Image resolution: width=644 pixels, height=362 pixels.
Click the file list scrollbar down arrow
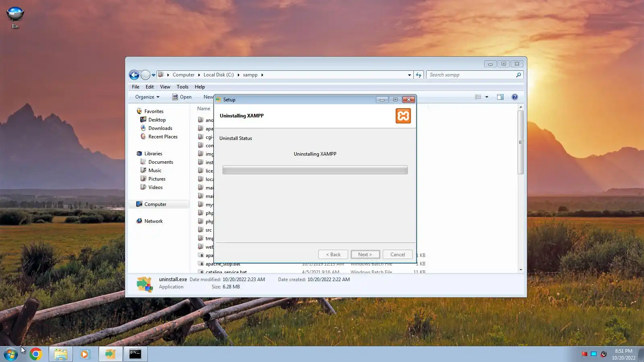pos(521,269)
